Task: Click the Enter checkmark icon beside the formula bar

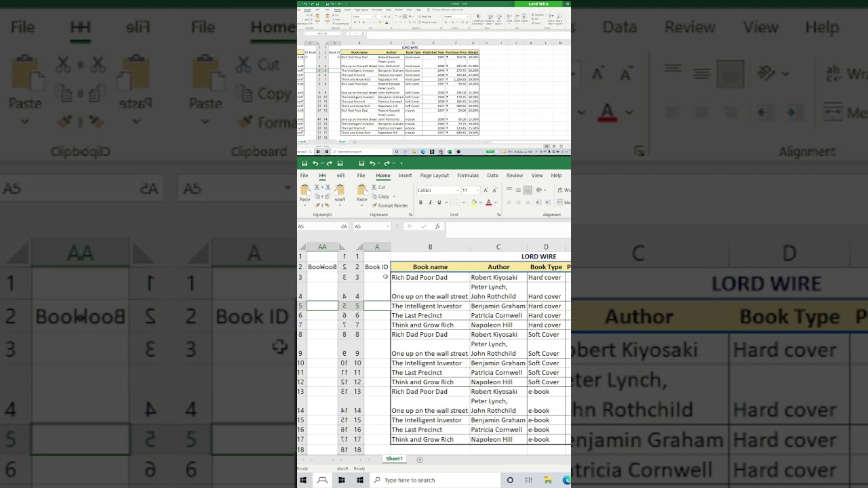Action: (423, 226)
